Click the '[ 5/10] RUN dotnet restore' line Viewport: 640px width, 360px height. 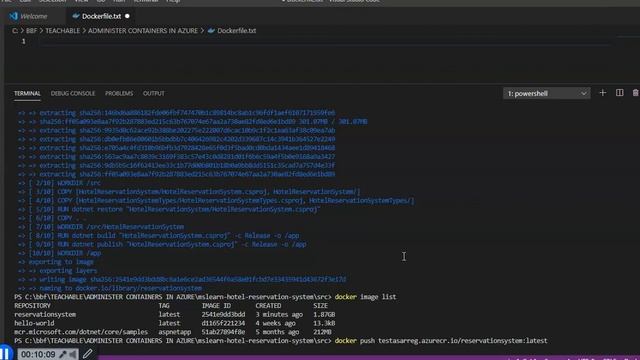coord(169,209)
